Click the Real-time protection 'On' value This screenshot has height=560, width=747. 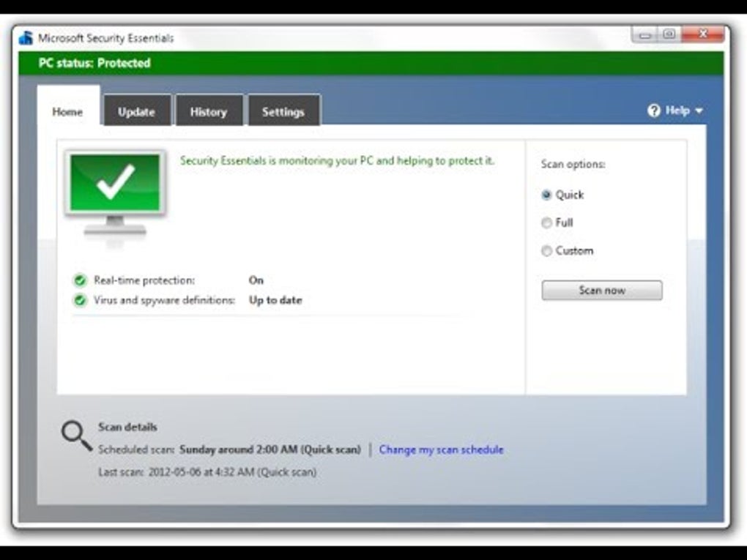point(256,280)
